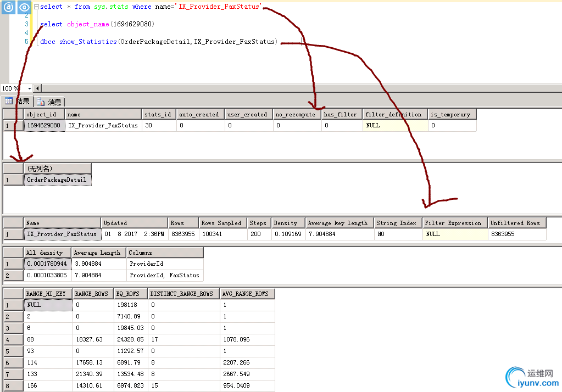562x392 pixels.
Task: Click the Columns column header
Action: (x=165, y=253)
